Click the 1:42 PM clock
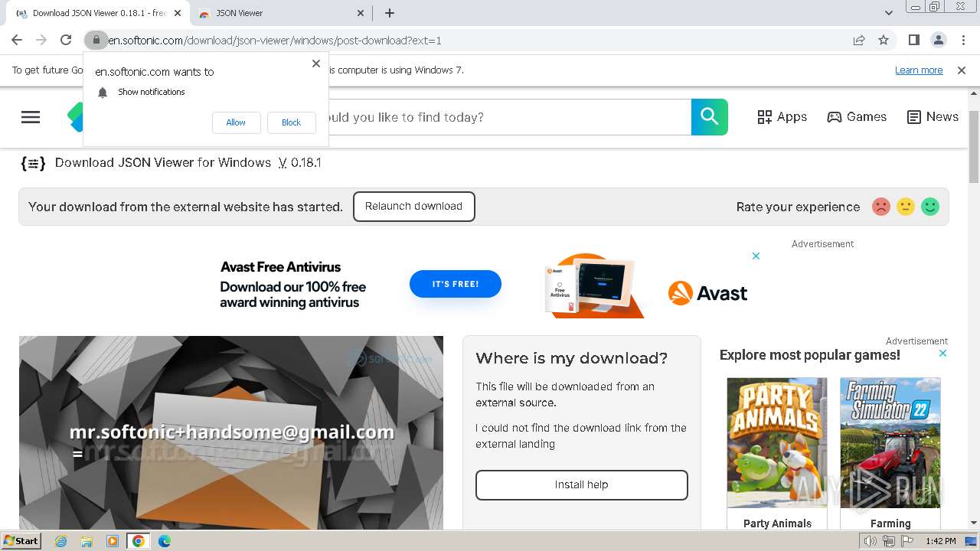 click(941, 541)
